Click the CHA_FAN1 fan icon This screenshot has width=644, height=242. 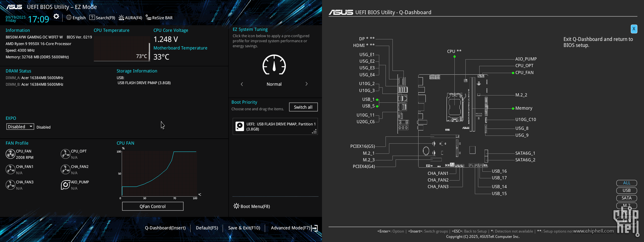coord(10,170)
